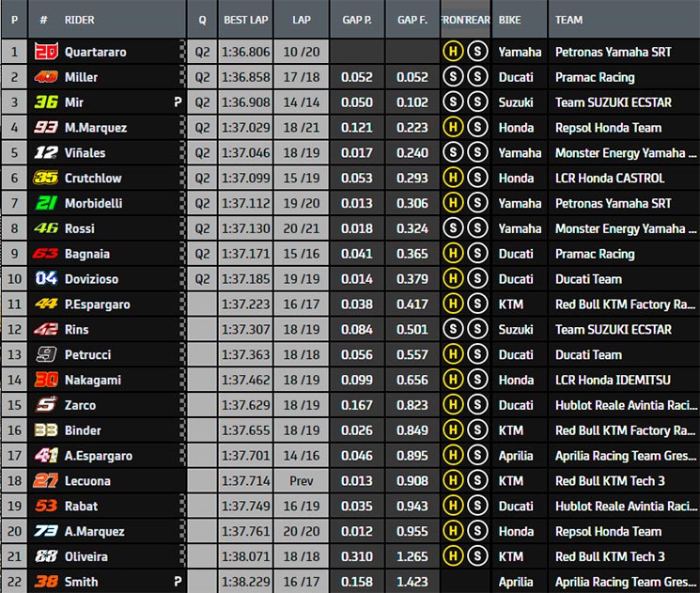Select rider name Dovizioso

[91, 278]
